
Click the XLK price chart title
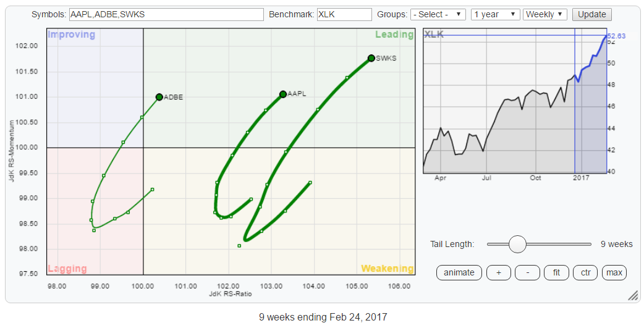434,35
